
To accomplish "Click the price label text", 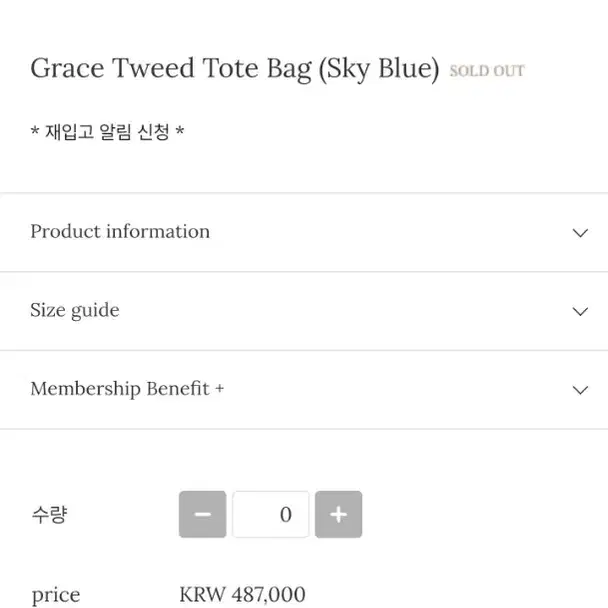I will 56,596.
